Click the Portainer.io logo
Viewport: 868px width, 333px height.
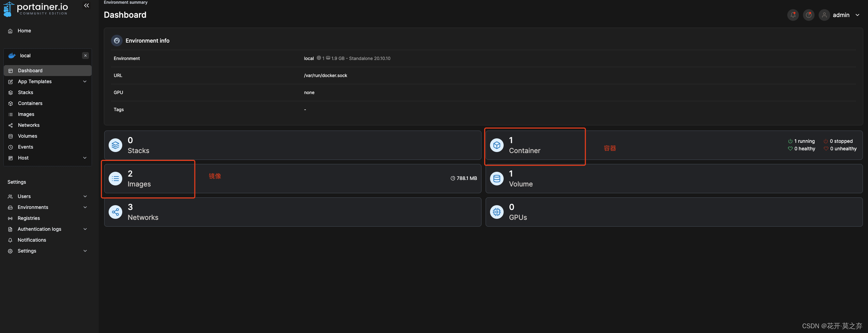35,9
